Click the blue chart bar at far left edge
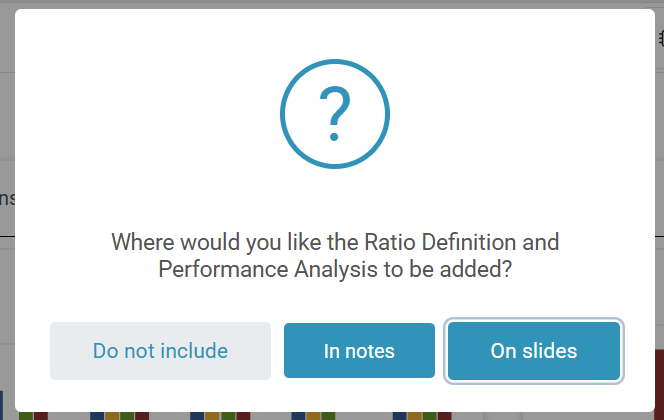 click(x=2, y=405)
